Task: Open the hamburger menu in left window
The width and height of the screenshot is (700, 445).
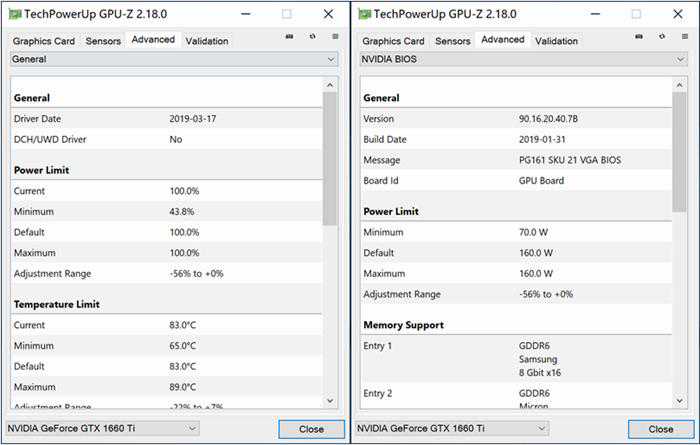Action: [x=334, y=37]
